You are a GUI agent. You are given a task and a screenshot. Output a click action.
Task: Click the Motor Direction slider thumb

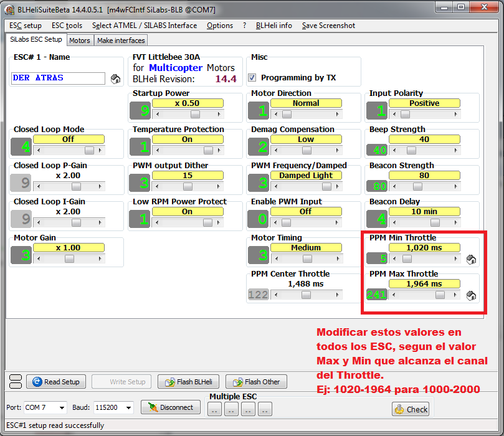(x=287, y=114)
